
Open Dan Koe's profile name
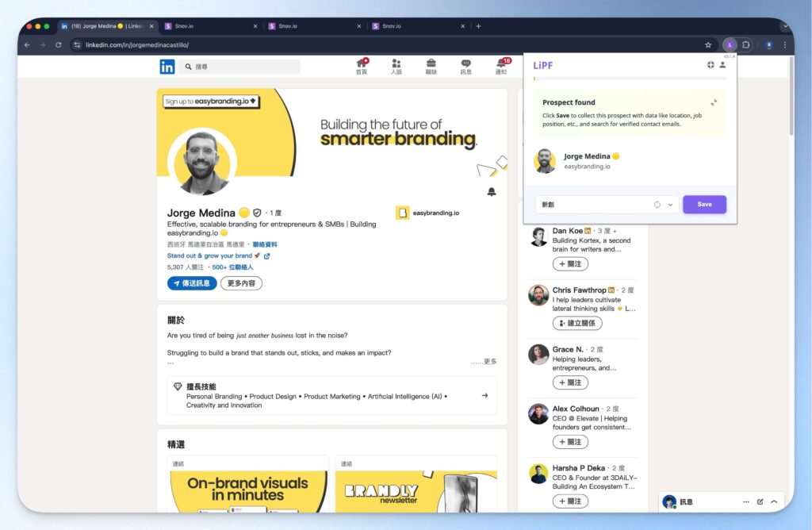click(x=567, y=231)
